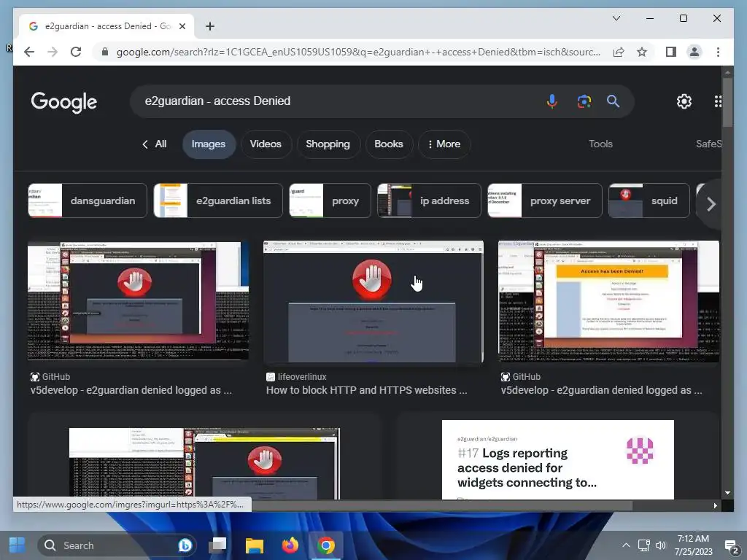Open the Chrome side panel
Viewport: 747px width, 560px height.
(x=671, y=52)
